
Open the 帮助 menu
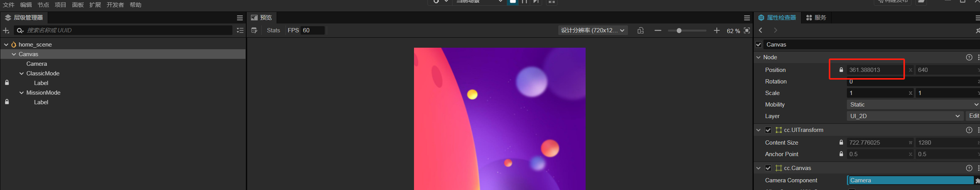[135, 5]
